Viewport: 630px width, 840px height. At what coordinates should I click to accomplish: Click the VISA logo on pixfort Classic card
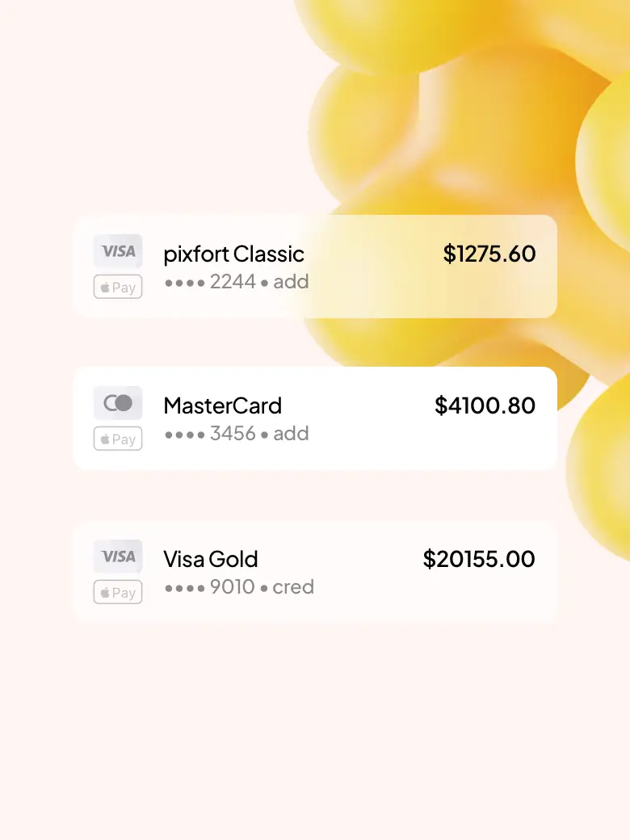[118, 251]
